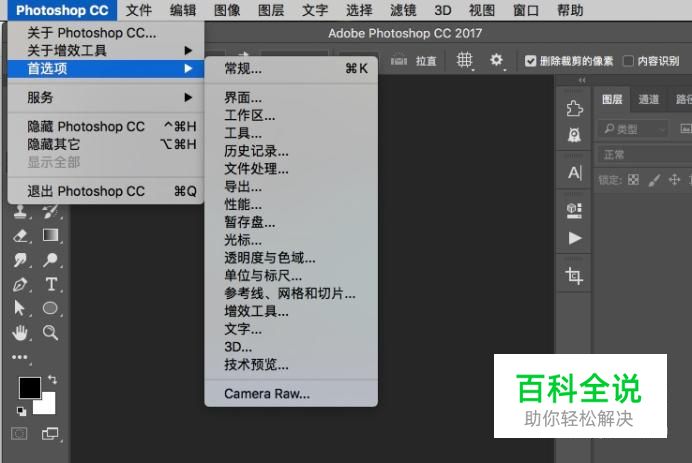Click the 拉直 button

pos(426,61)
